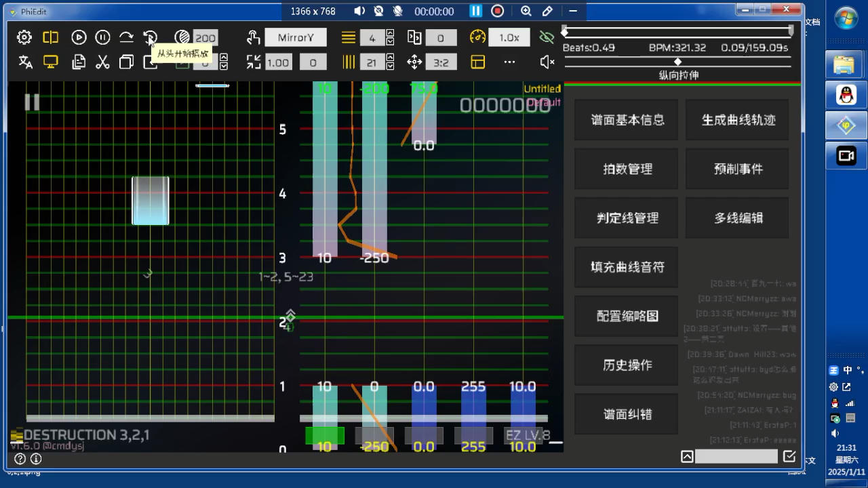
Task: Click 生成曲线轨迹 button
Action: pyautogui.click(x=738, y=120)
